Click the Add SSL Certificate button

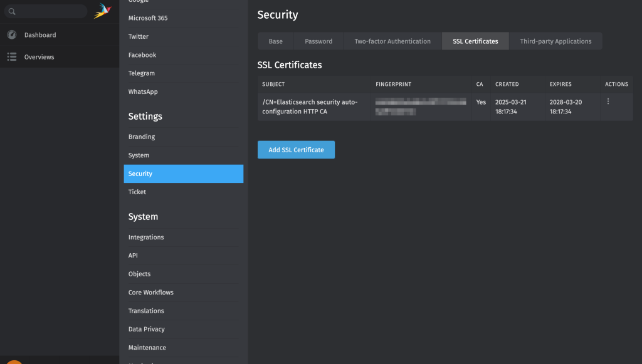click(296, 150)
